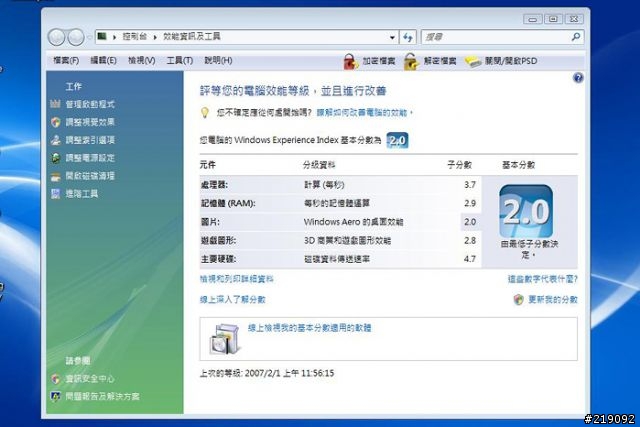Screen dimensions: 640x427
Task: Click the 瞭解如何改善電腦的效能 link
Action: pyautogui.click(x=364, y=113)
